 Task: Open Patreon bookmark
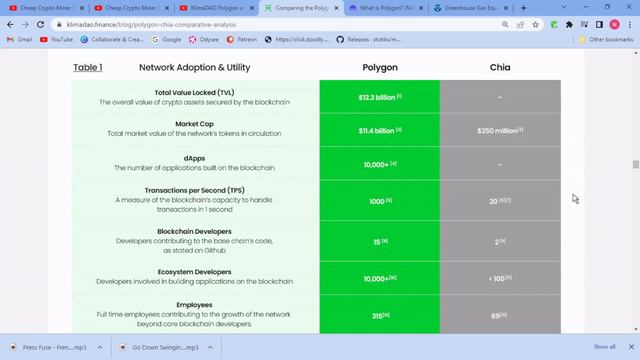pos(242,40)
